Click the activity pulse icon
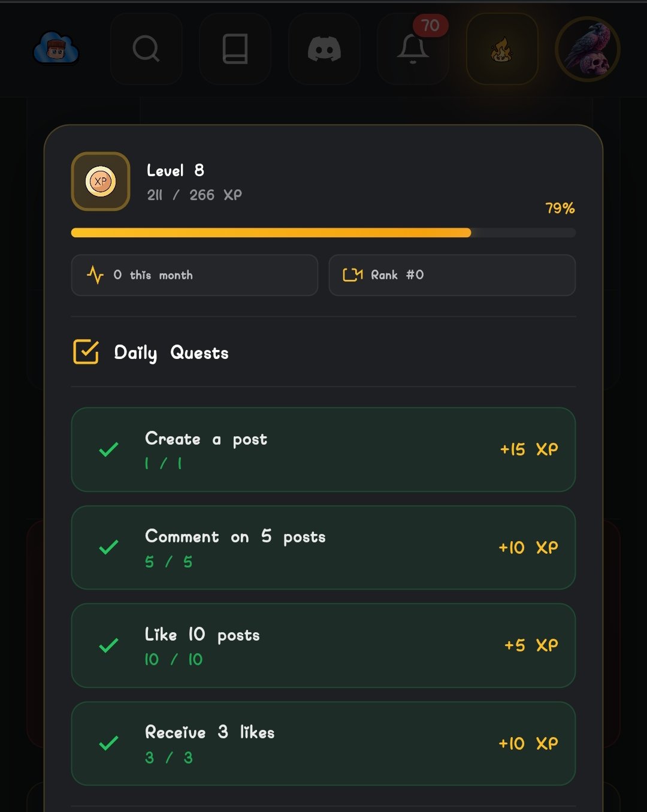Screen dimensions: 647x812 tap(95, 275)
